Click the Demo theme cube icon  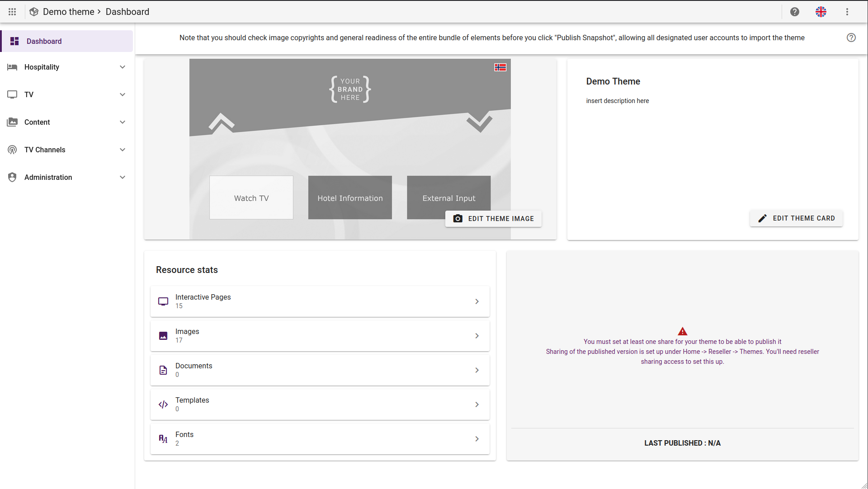point(34,12)
